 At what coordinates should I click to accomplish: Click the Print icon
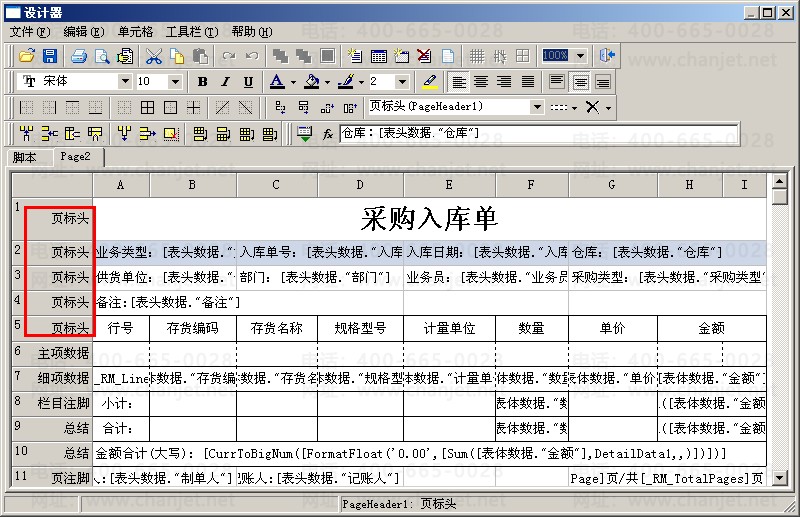click(x=78, y=56)
